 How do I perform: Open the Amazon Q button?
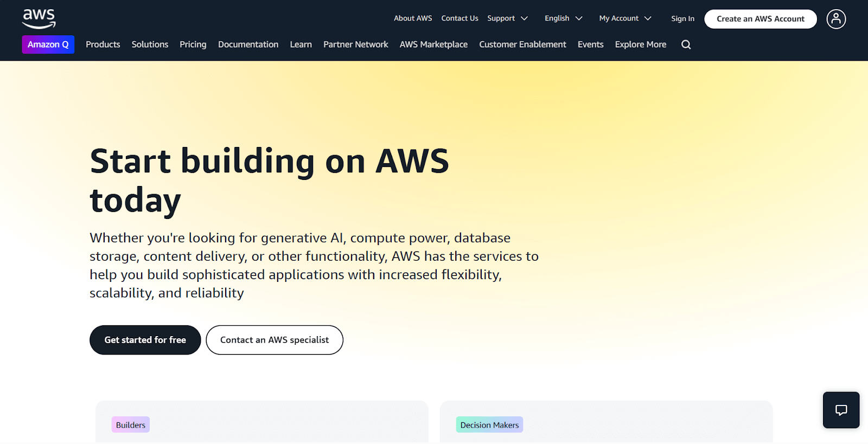pos(48,44)
